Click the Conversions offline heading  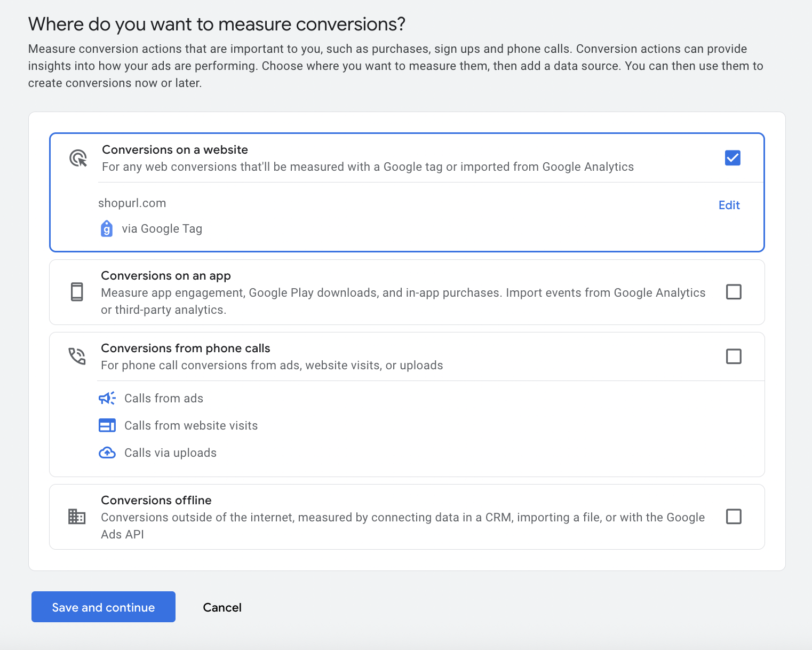pos(156,500)
